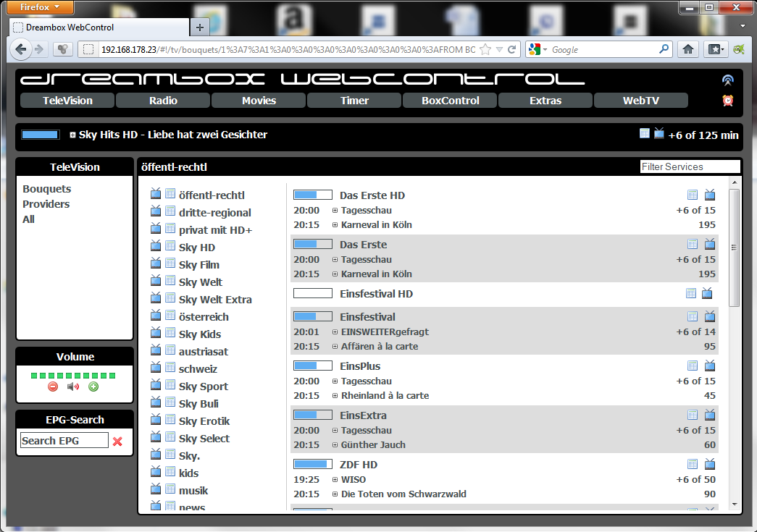Open EPG icon next to Sky Film bouquet

tap(170, 263)
